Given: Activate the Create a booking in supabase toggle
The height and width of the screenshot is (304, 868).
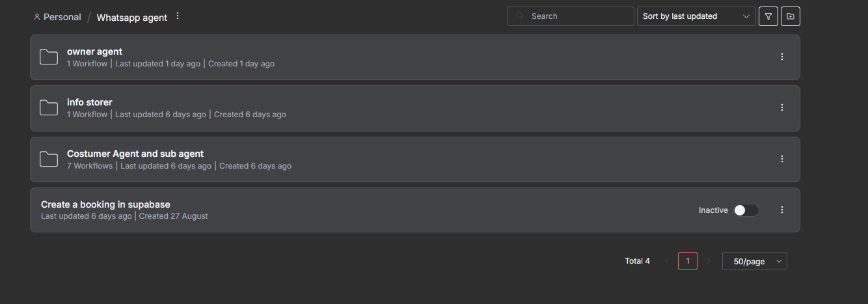Looking at the screenshot, I should (746, 210).
